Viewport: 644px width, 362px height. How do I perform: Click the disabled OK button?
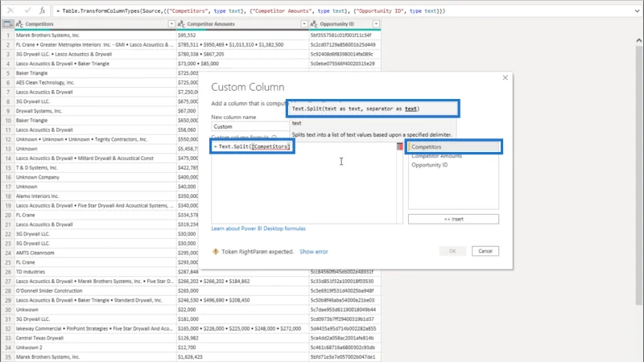(452, 251)
